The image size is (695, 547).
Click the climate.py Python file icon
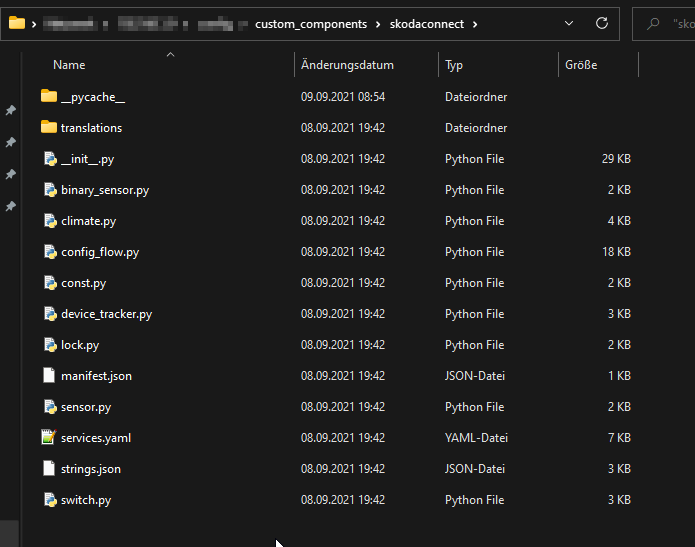click(49, 221)
